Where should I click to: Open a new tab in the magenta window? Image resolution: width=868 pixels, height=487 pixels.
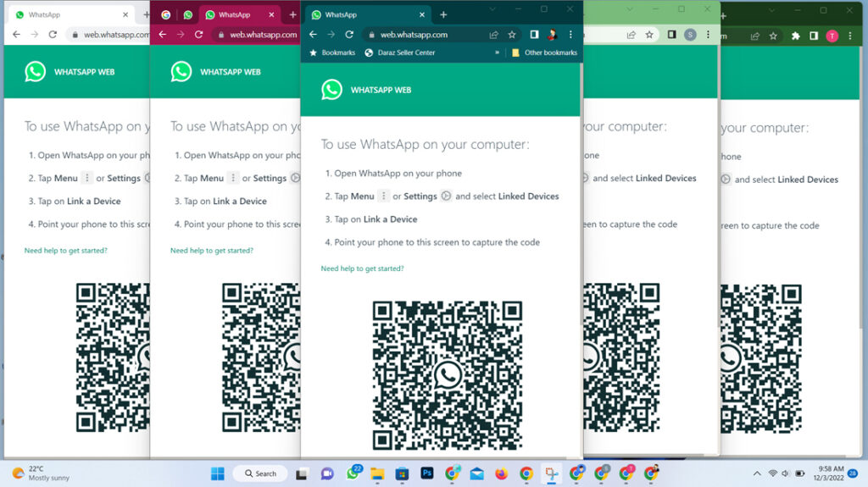click(292, 15)
